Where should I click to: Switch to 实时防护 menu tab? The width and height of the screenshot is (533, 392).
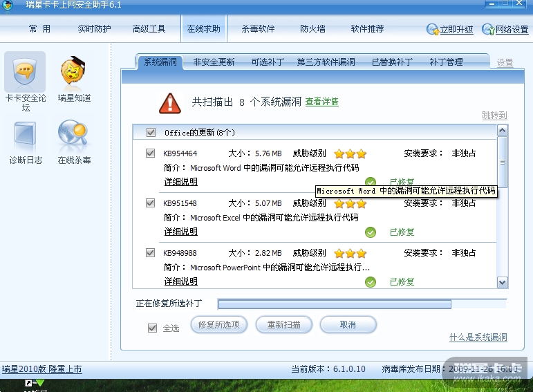point(94,29)
